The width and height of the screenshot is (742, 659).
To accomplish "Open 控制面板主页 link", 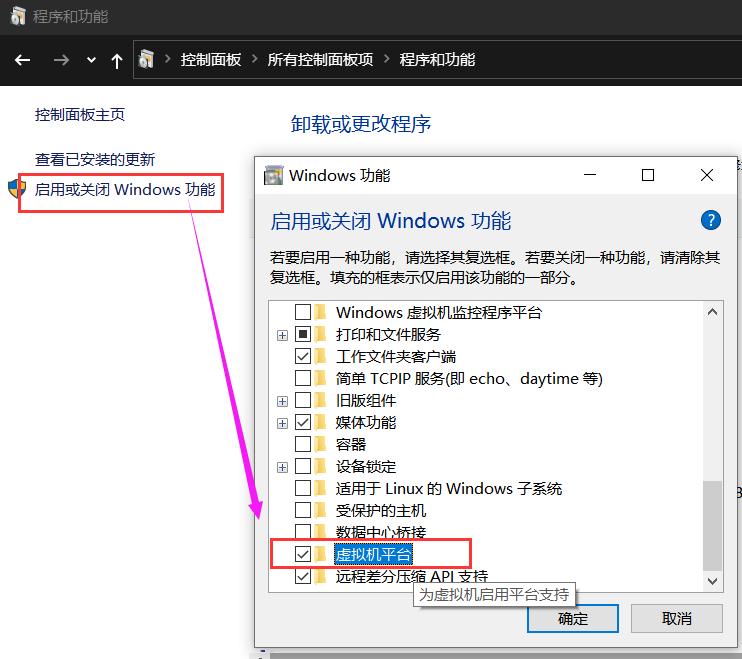I will pos(80,114).
